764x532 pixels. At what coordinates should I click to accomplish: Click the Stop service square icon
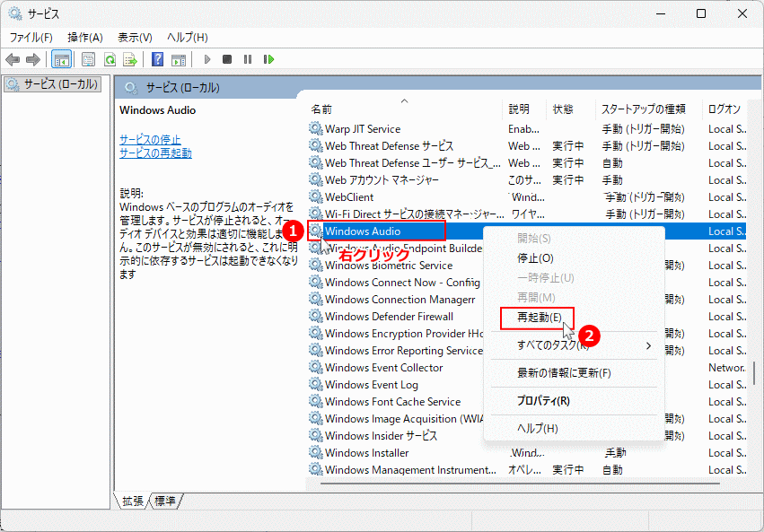click(227, 59)
